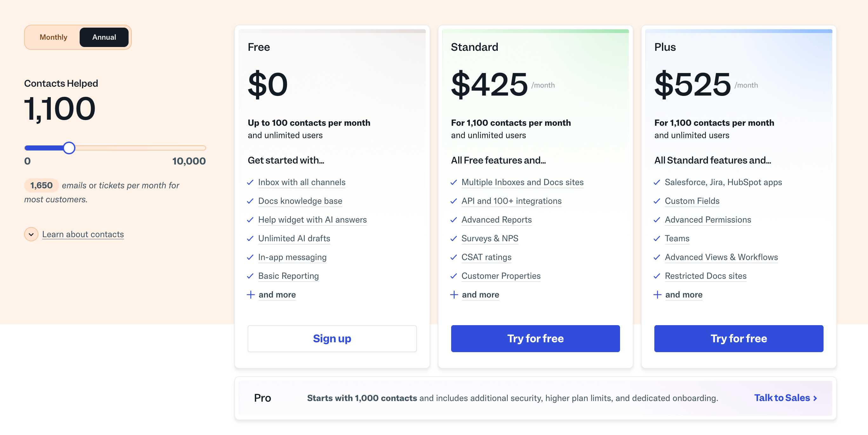The width and height of the screenshot is (868, 435).
Task: Open the Advanced Reports feature link
Action: [x=496, y=220]
